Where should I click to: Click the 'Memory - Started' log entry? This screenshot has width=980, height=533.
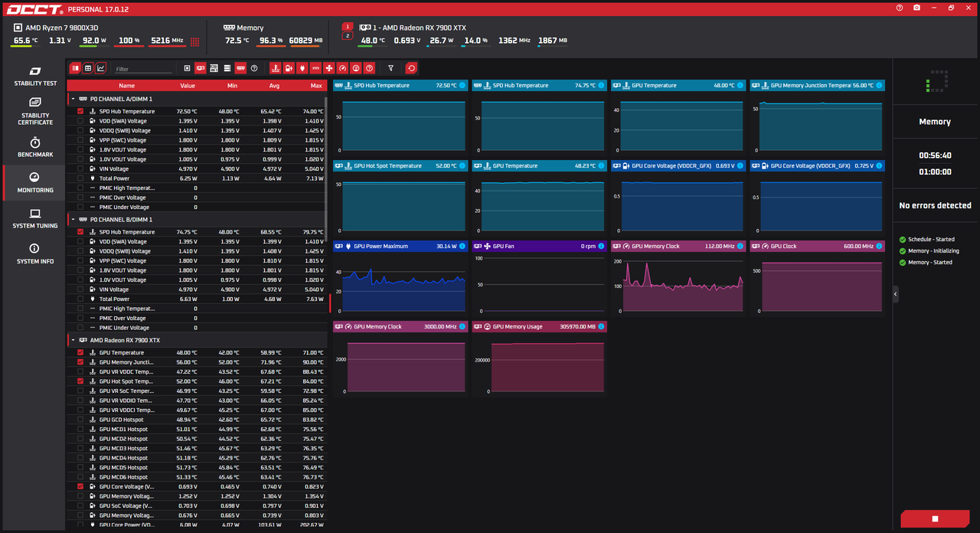930,263
